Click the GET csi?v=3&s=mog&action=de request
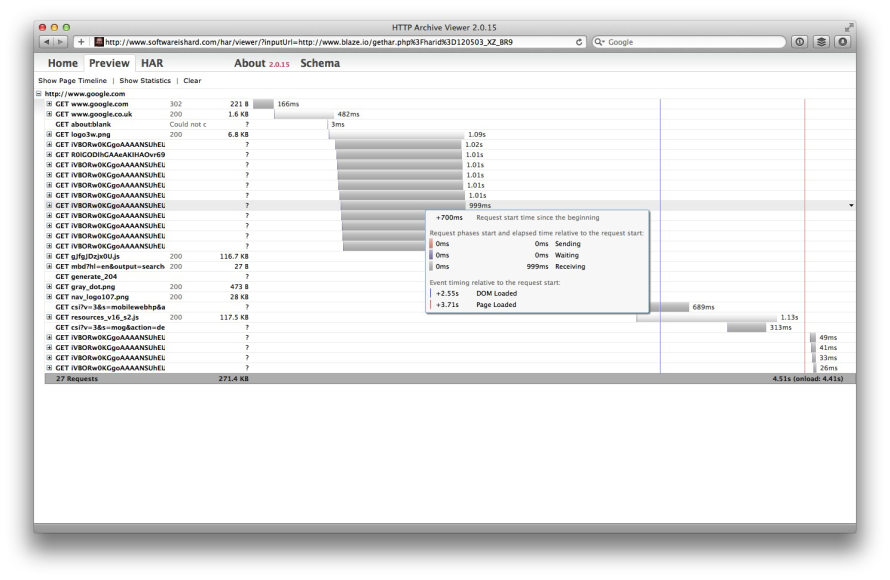Viewport: 890px width, 580px height. pyautogui.click(x=110, y=327)
